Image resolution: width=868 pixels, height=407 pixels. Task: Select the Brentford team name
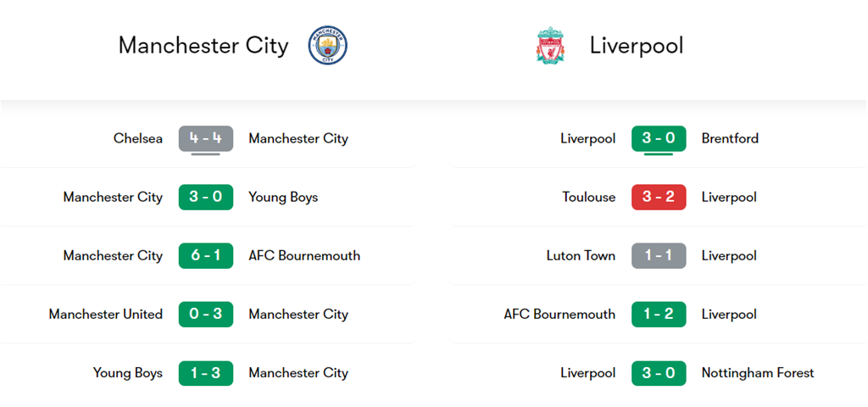tap(730, 138)
